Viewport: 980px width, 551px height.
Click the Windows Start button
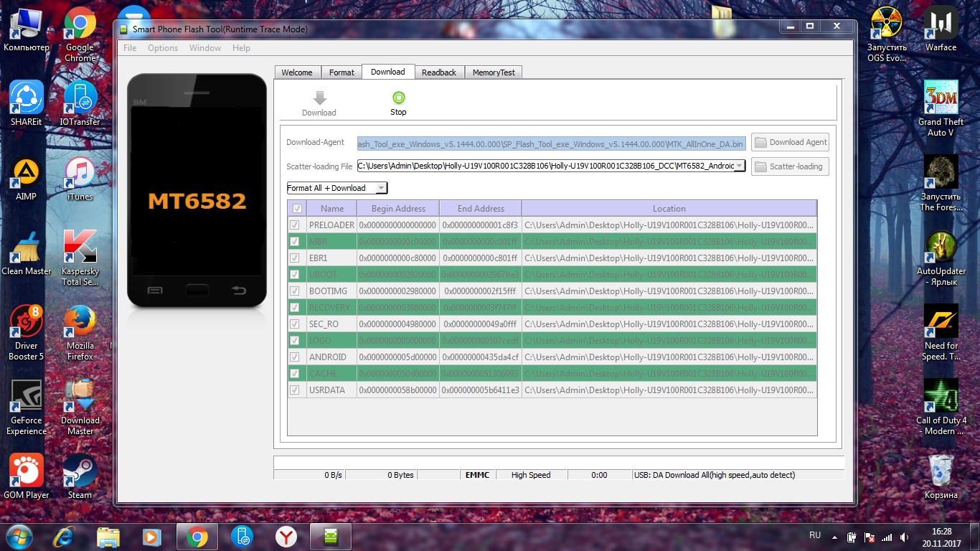19,536
